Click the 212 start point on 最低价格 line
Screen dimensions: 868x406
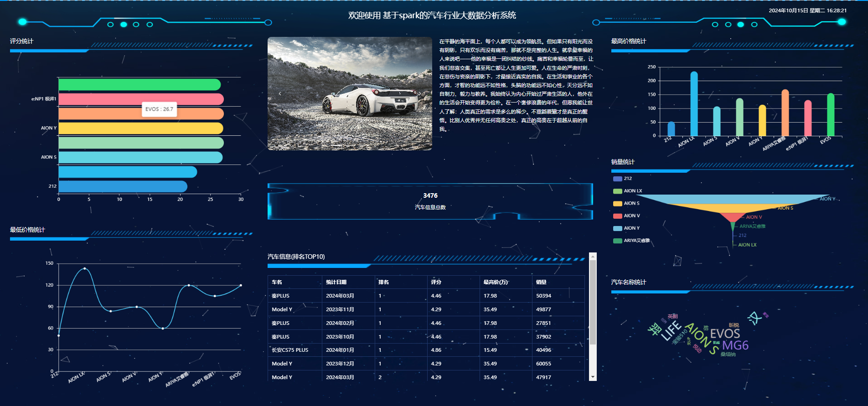coord(59,335)
